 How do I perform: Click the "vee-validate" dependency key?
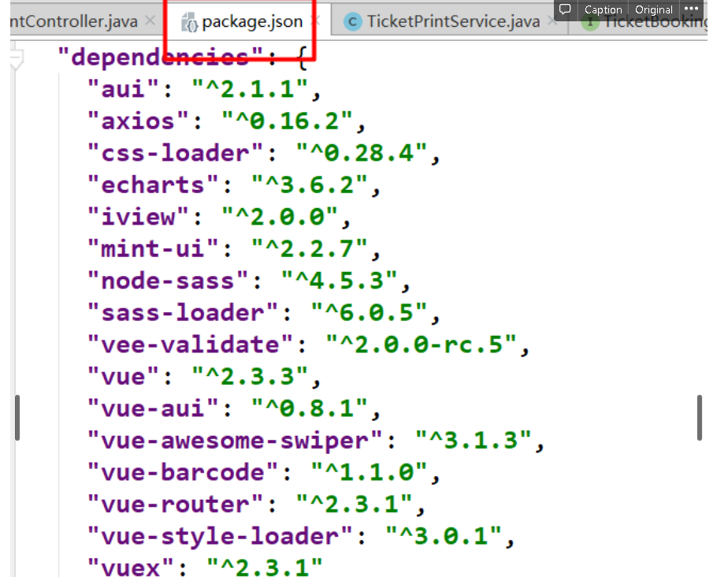point(190,344)
